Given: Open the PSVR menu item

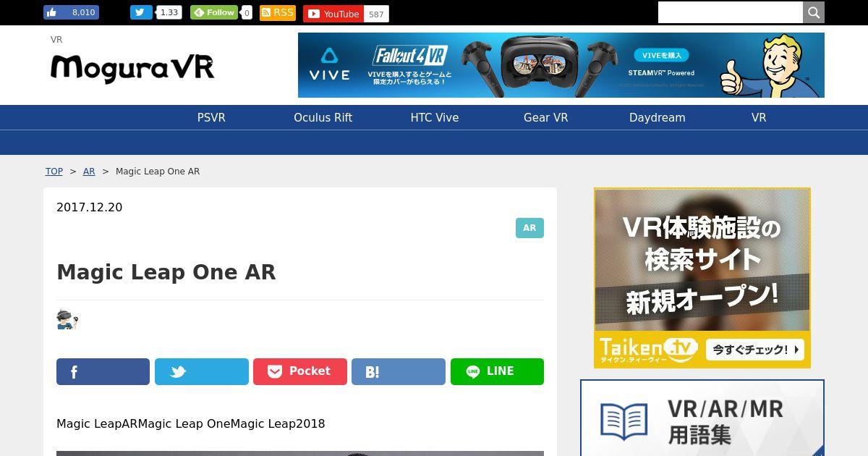Looking at the screenshot, I should pos(211,117).
